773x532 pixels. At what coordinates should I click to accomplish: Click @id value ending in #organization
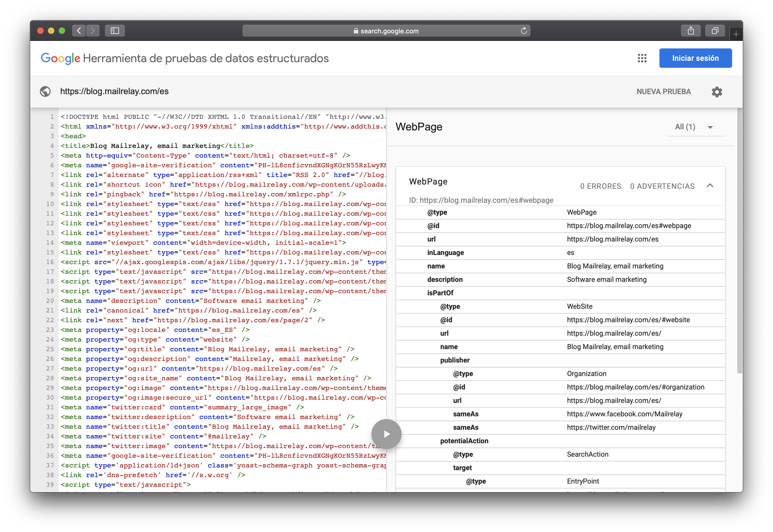(x=635, y=387)
